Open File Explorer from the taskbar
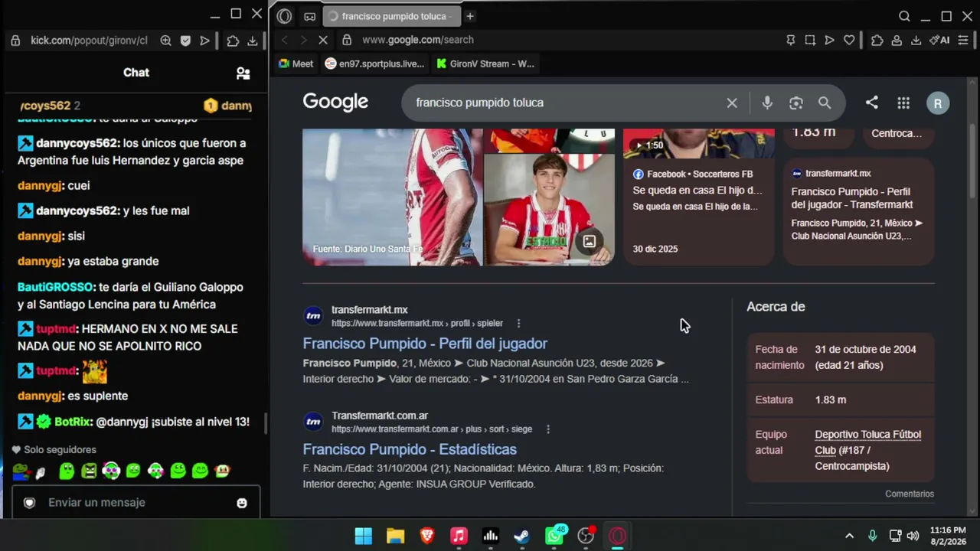This screenshot has width=980, height=551. point(395,536)
